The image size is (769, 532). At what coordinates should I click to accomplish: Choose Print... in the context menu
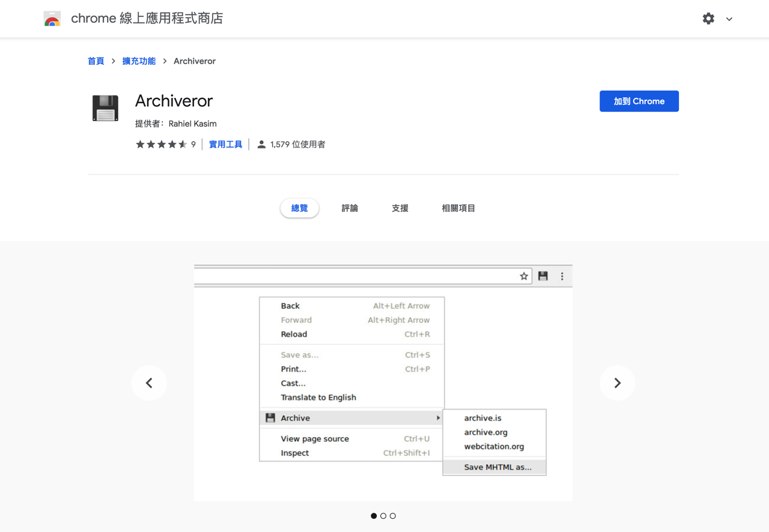pos(351,369)
